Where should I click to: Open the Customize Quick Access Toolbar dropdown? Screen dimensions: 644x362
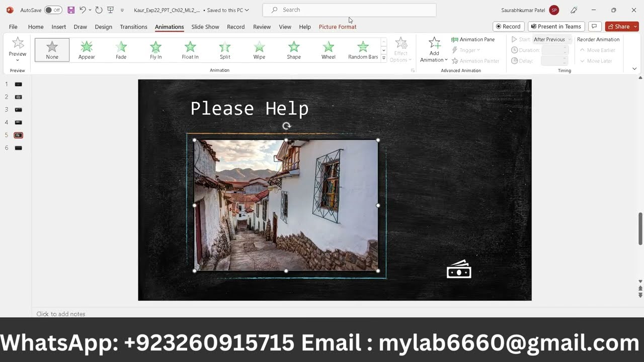[x=122, y=10]
